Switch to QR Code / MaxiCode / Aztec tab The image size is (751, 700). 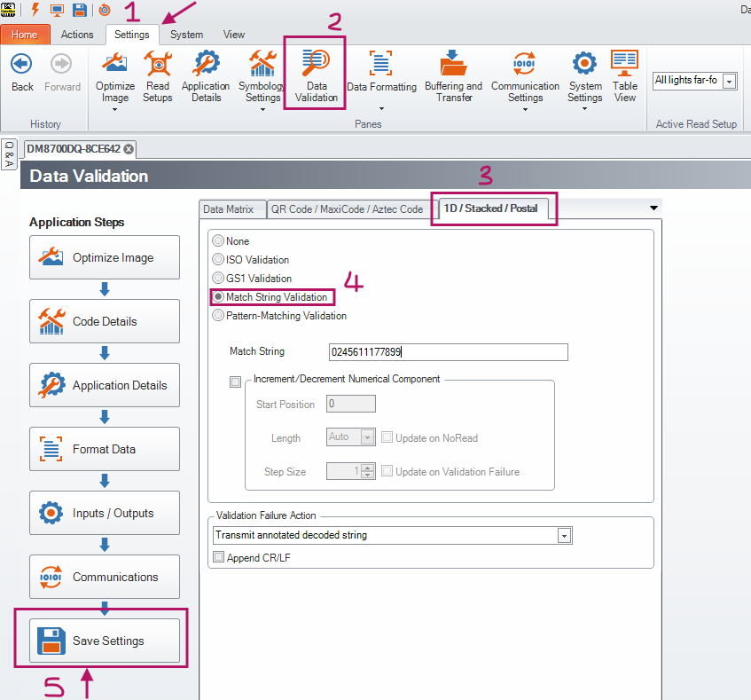click(347, 209)
